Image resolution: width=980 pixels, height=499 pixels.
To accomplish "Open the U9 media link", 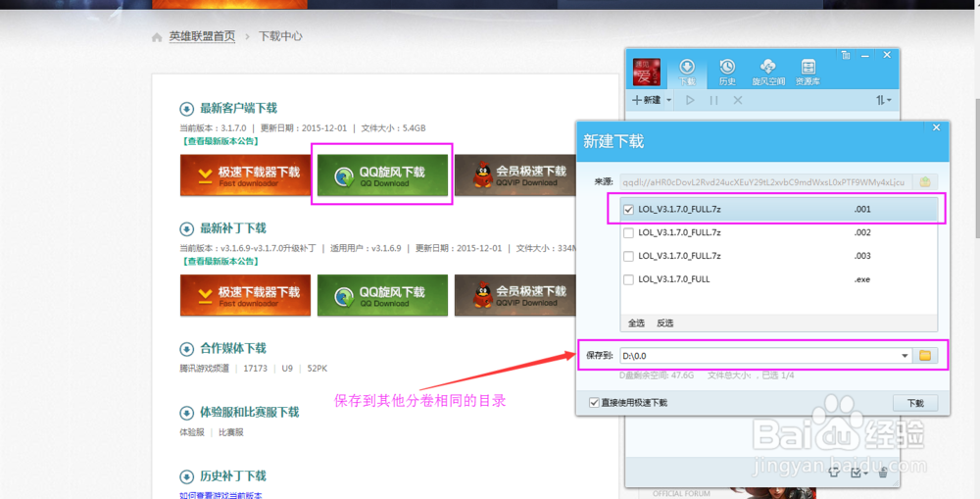I will [x=287, y=369].
